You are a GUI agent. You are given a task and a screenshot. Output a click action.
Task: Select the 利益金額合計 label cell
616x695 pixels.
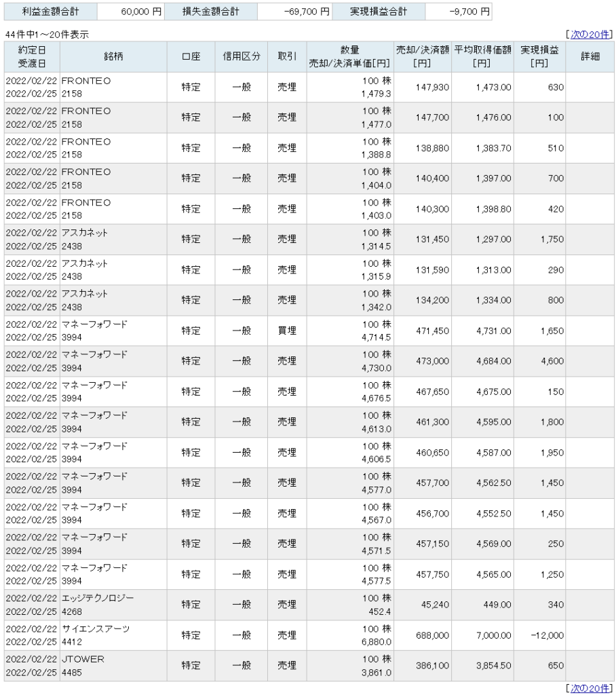(50, 12)
